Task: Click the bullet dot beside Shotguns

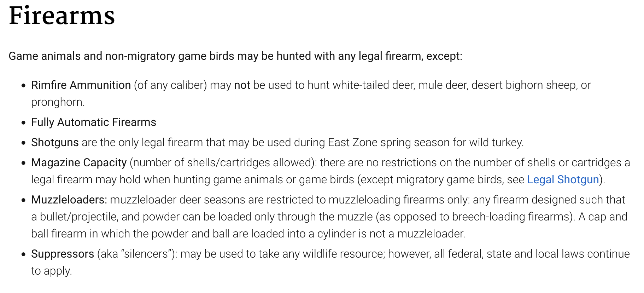Action: click(x=24, y=143)
